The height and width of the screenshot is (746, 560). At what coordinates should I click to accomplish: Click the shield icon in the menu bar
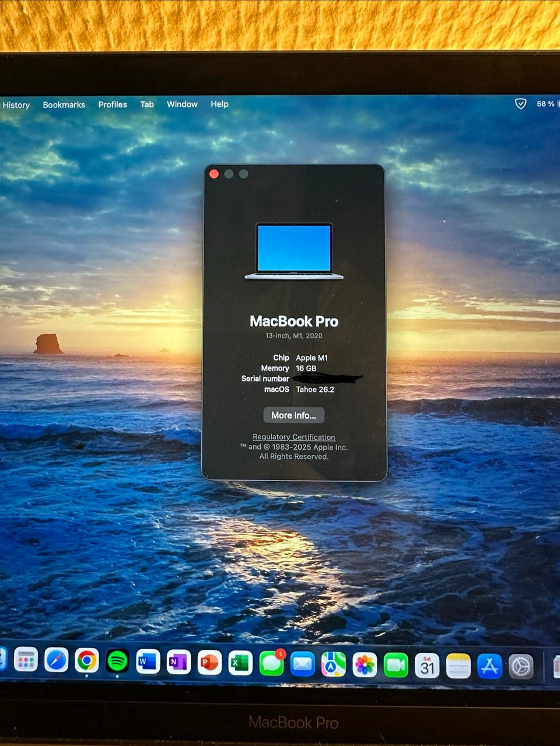pos(520,104)
